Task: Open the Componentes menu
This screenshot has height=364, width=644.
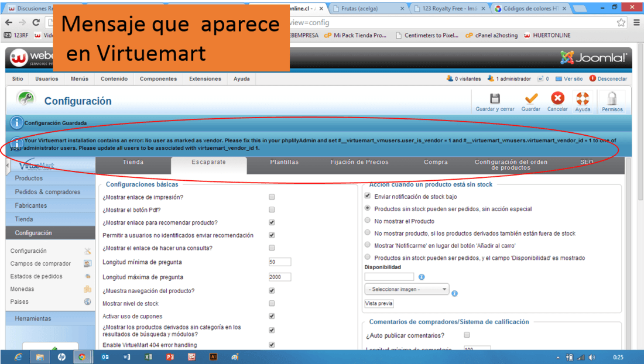Action: [158, 79]
